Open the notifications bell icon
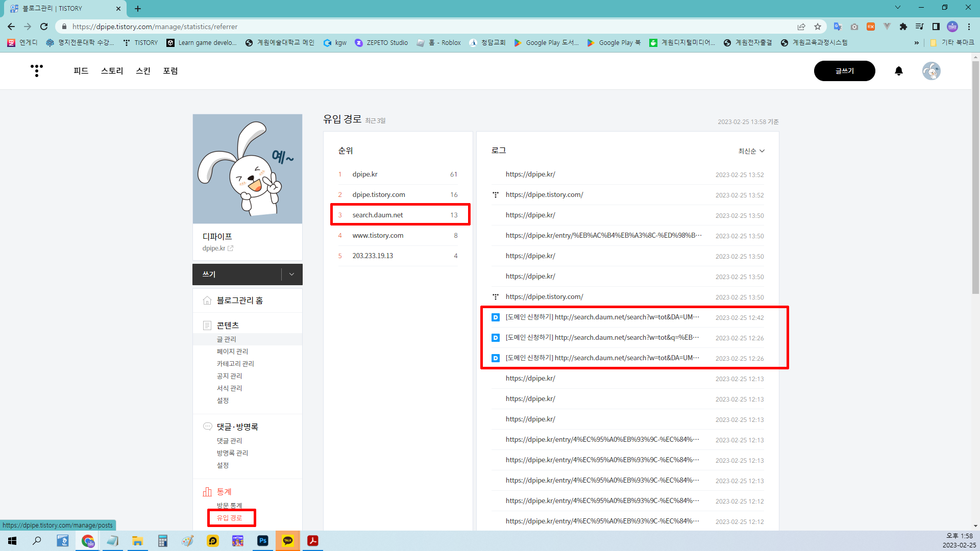This screenshot has height=551, width=980. [899, 71]
